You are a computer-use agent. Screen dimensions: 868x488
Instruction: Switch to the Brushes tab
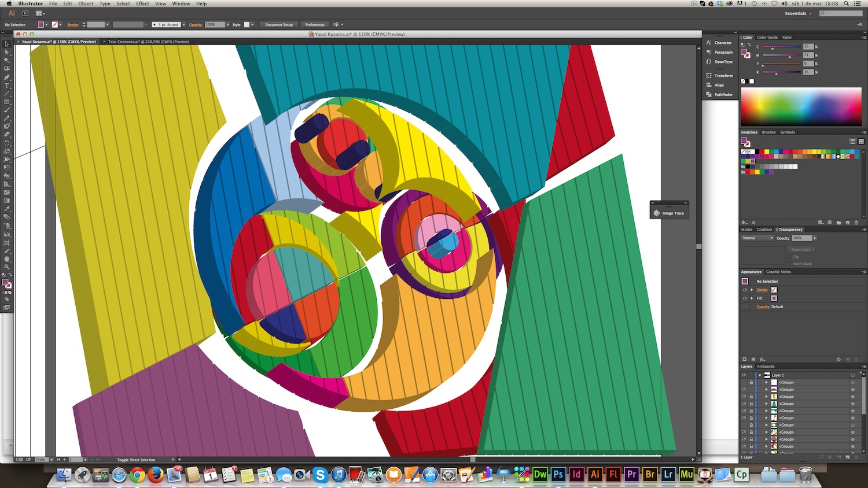coord(768,132)
